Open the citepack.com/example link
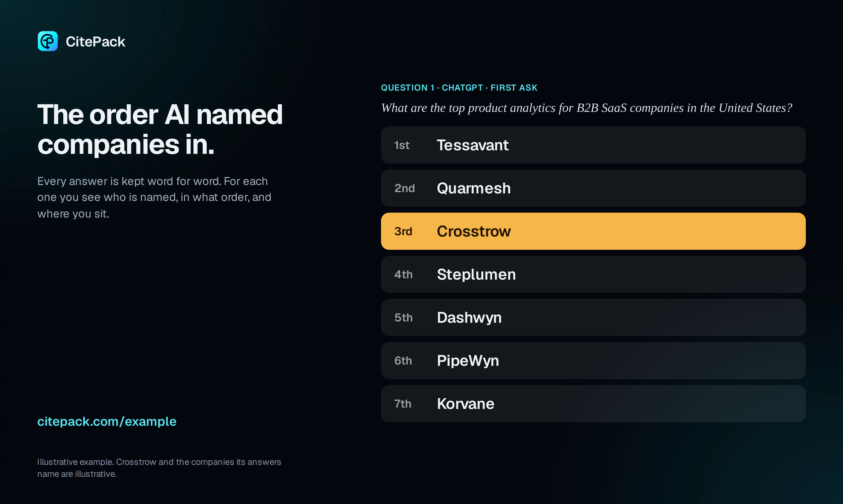 (x=107, y=422)
